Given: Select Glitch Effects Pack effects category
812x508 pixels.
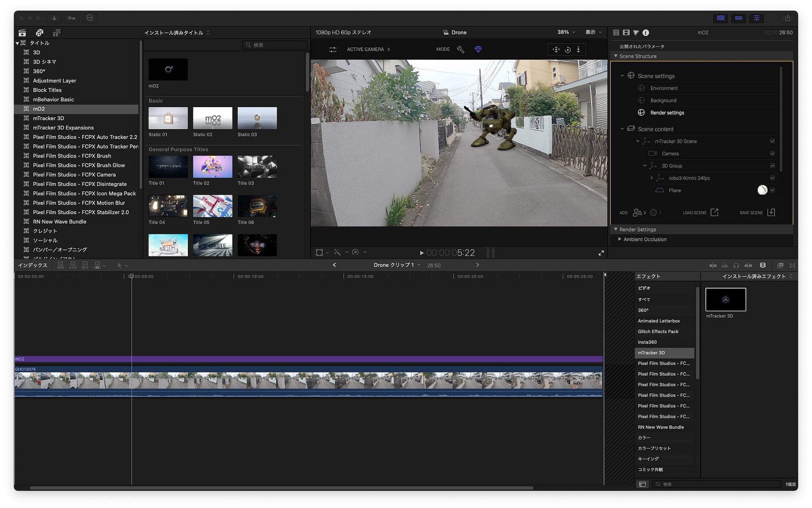Looking at the screenshot, I should tap(658, 331).
